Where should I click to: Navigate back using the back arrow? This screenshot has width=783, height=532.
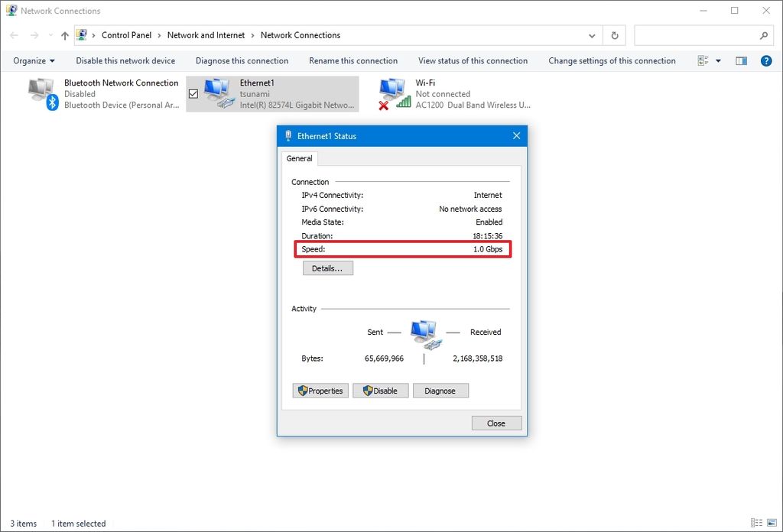pos(13,35)
